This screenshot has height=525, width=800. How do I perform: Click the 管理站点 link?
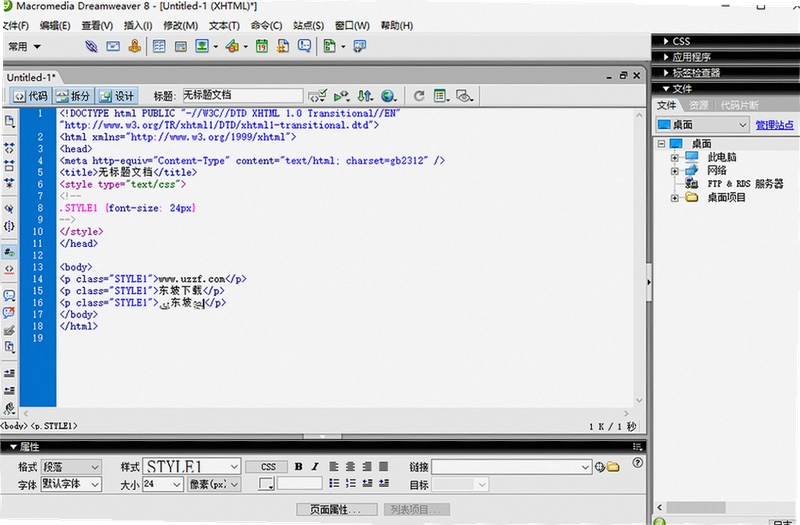(774, 124)
